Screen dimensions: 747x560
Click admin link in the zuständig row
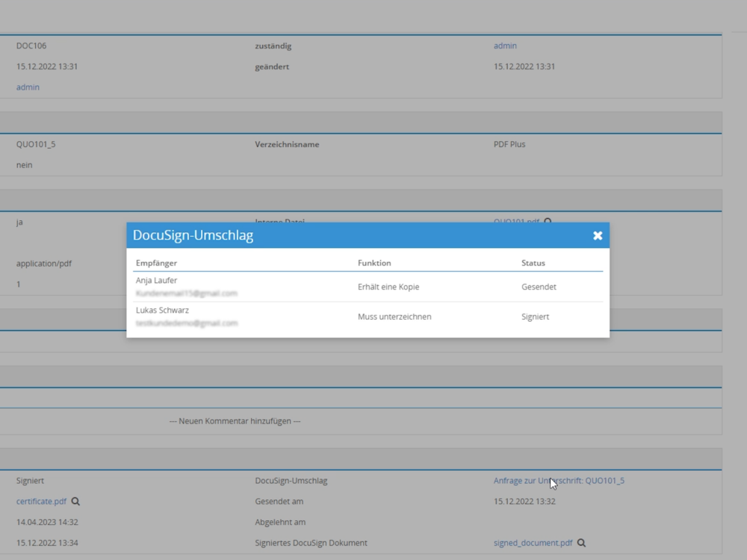[505, 46]
